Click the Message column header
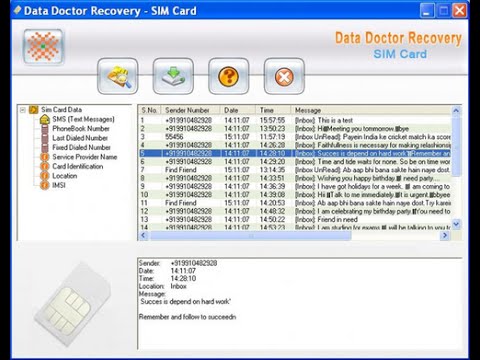This screenshot has width=480, height=360. 371,110
